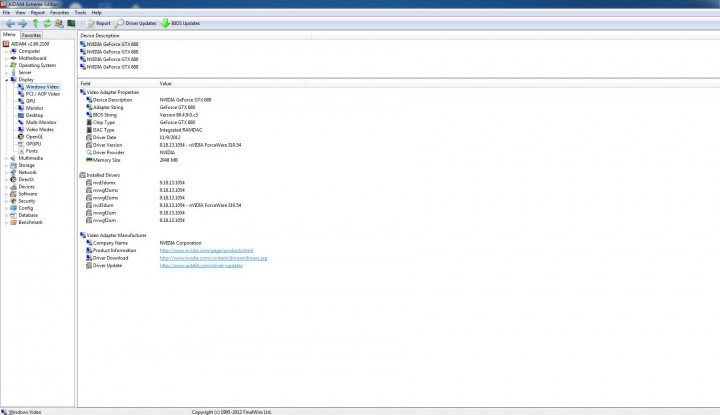The height and width of the screenshot is (415, 720).
Task: Click the AIDA64 v2.80 root node icon
Action: (x=6, y=44)
